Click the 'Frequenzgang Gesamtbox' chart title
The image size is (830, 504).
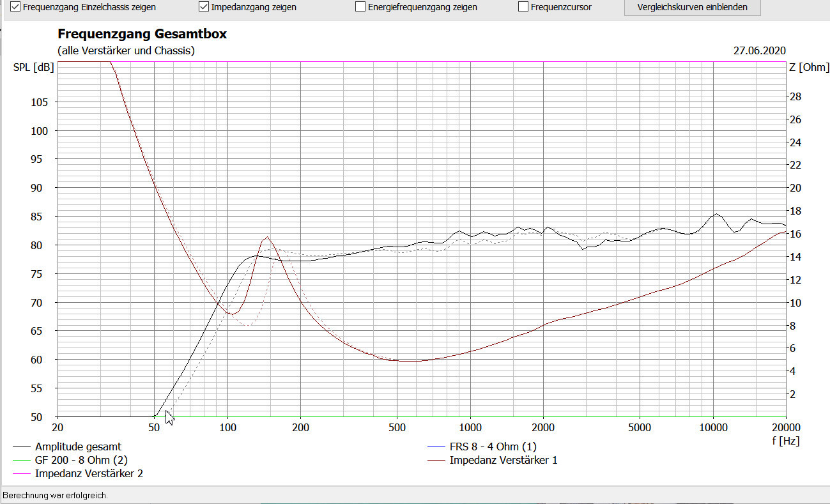pyautogui.click(x=142, y=34)
